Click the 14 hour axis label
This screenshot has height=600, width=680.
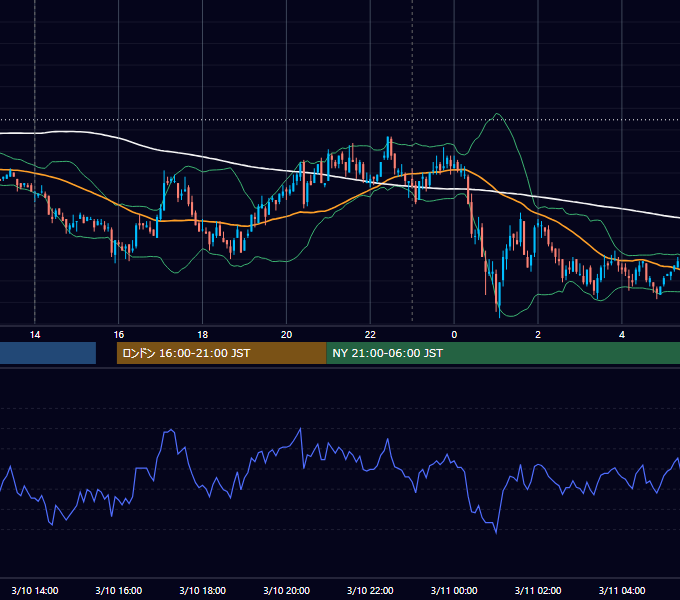35,335
